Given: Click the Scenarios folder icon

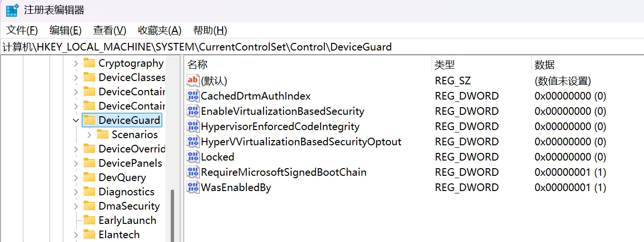Looking at the screenshot, I should (103, 134).
